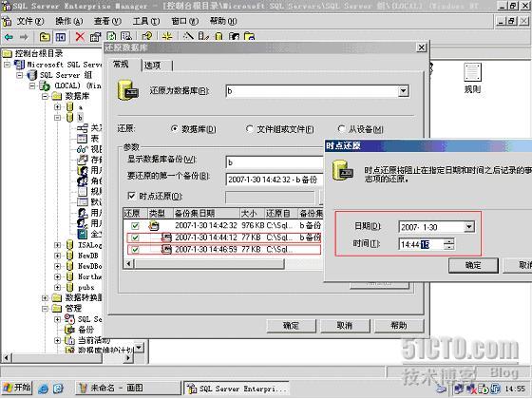This screenshot has width=532, height=399.
Task: Select the pubs database in tree
Action: pyautogui.click(x=86, y=287)
